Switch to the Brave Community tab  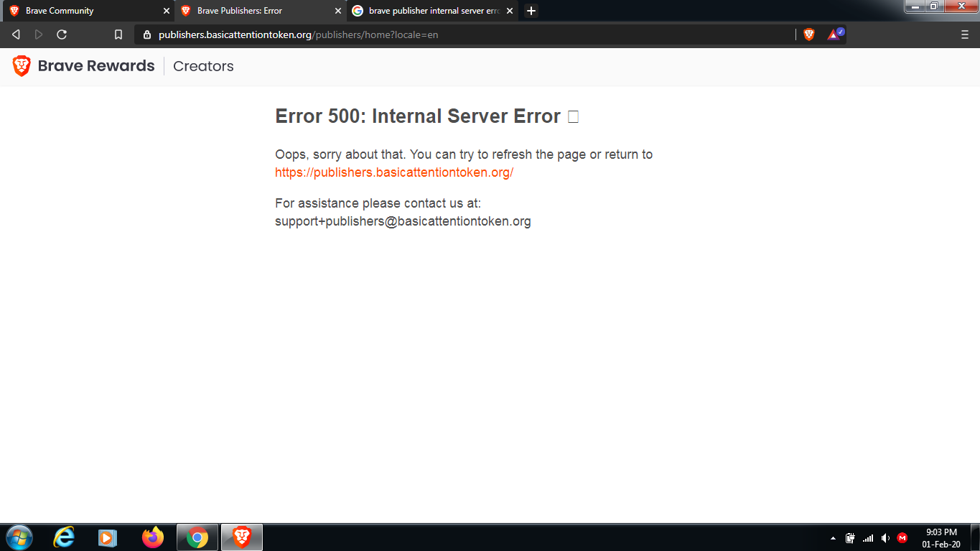(x=87, y=11)
